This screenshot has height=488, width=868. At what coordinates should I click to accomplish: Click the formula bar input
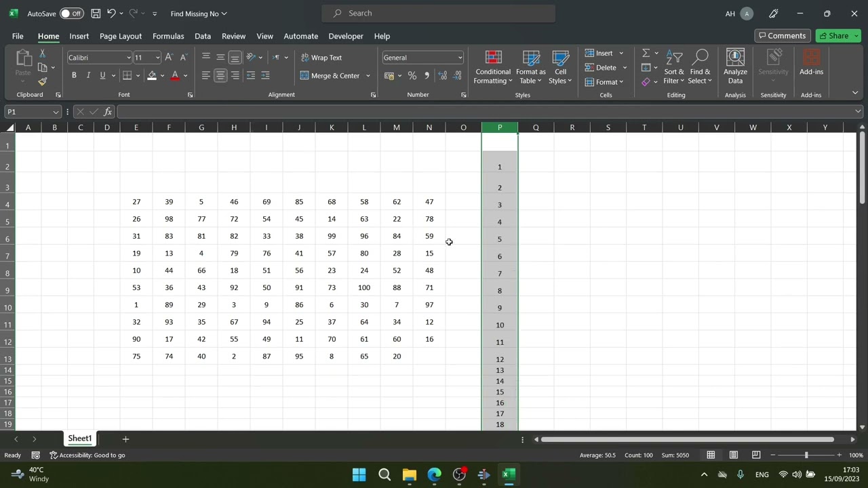[x=486, y=112]
